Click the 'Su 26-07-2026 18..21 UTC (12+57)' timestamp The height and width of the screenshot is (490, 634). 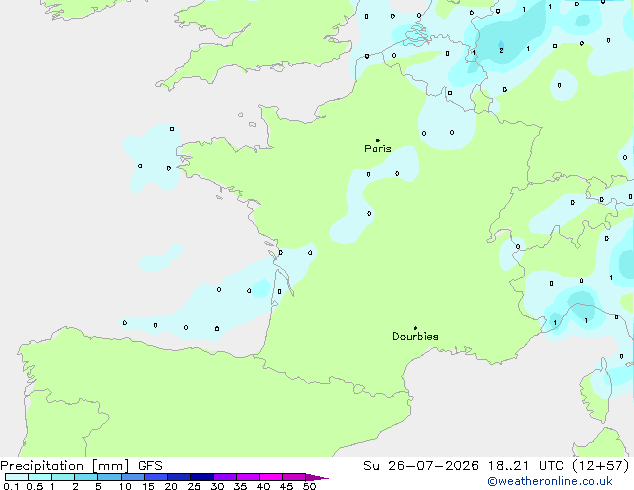click(496, 466)
